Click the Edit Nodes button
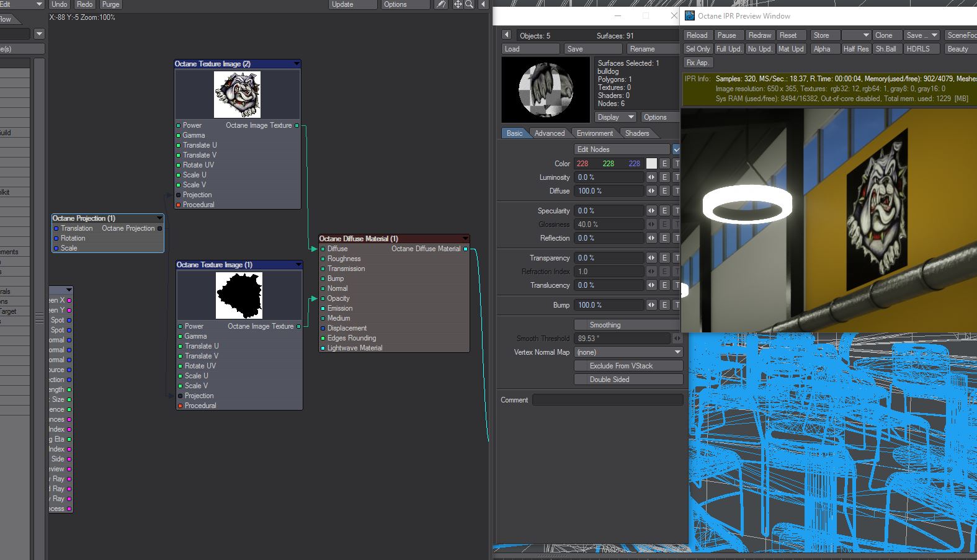Screen dimensions: 977x560 click(x=622, y=149)
